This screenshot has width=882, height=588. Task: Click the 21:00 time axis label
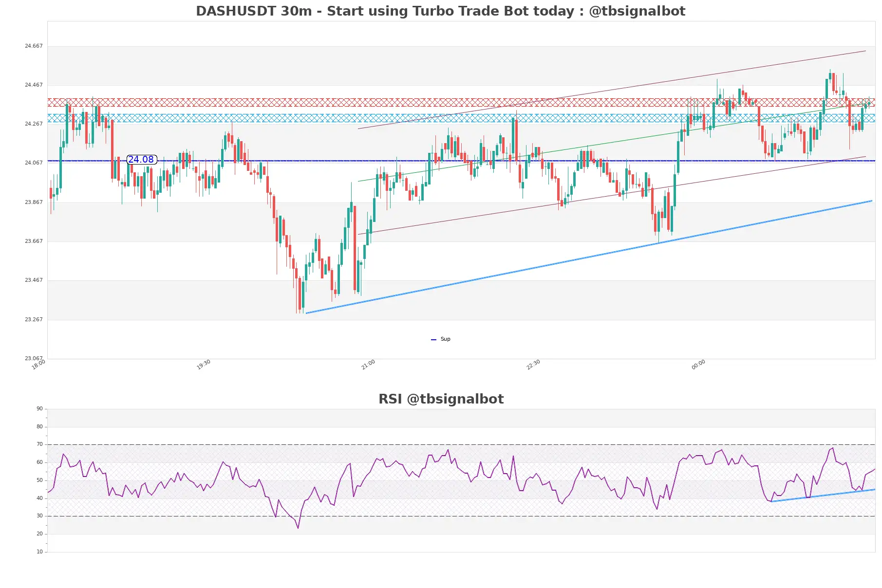pos(368,365)
